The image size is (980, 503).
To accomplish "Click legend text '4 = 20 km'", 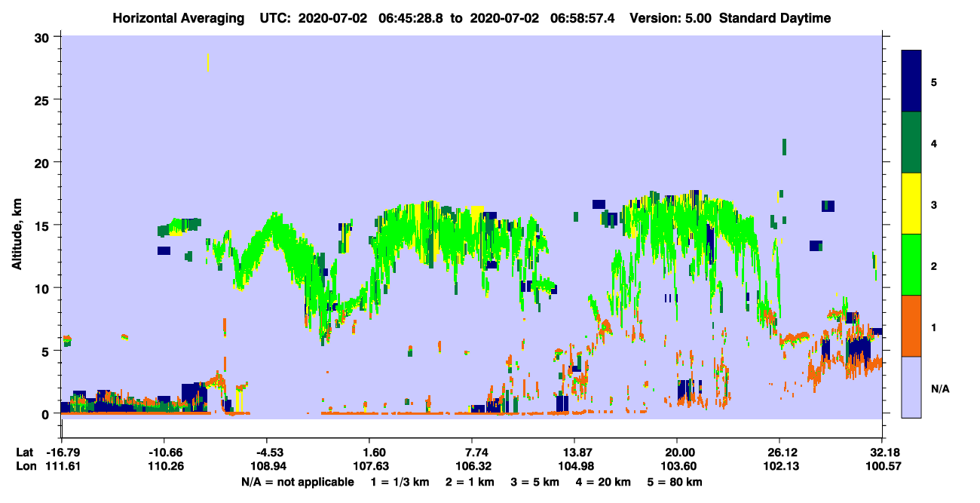I will [x=605, y=482].
